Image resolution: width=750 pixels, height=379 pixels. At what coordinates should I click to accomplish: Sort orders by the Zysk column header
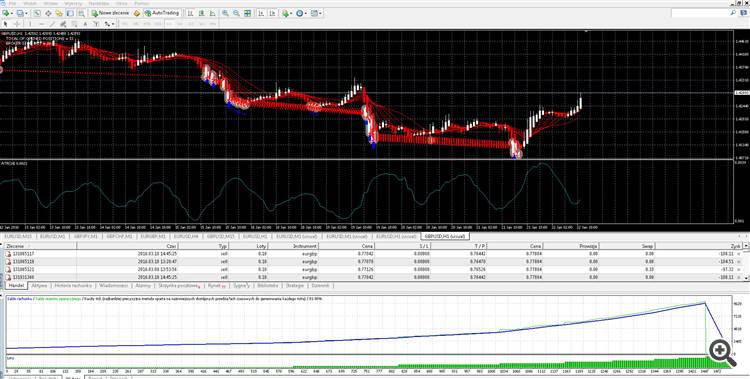coord(699,246)
